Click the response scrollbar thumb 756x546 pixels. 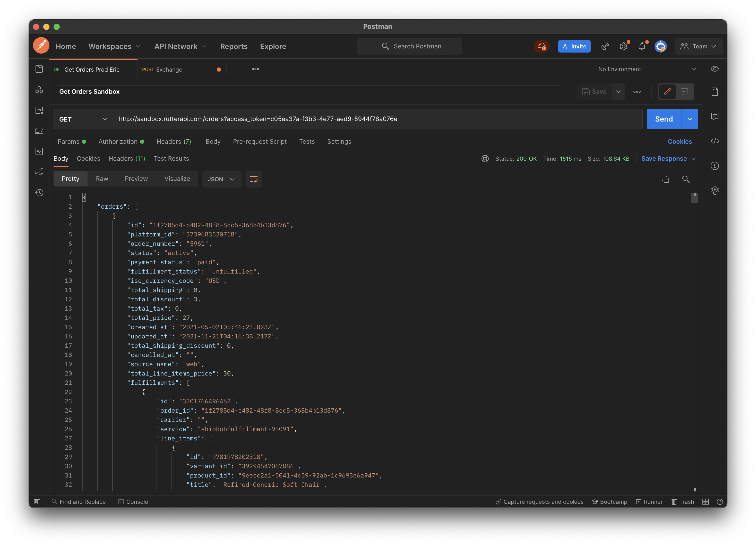click(695, 198)
